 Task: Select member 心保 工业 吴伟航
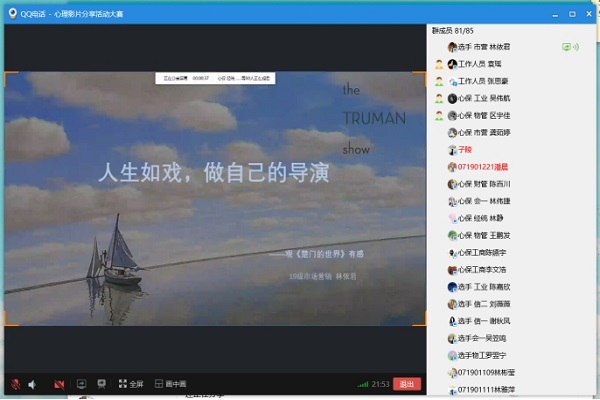[510, 98]
